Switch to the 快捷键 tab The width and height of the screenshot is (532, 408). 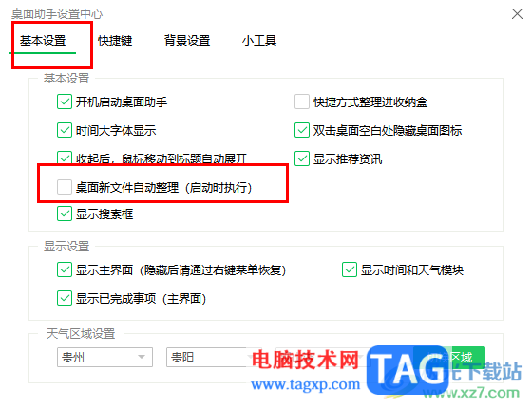(x=115, y=41)
